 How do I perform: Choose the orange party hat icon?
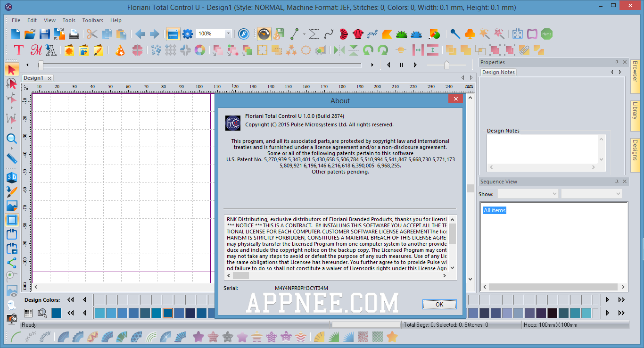[x=120, y=50]
